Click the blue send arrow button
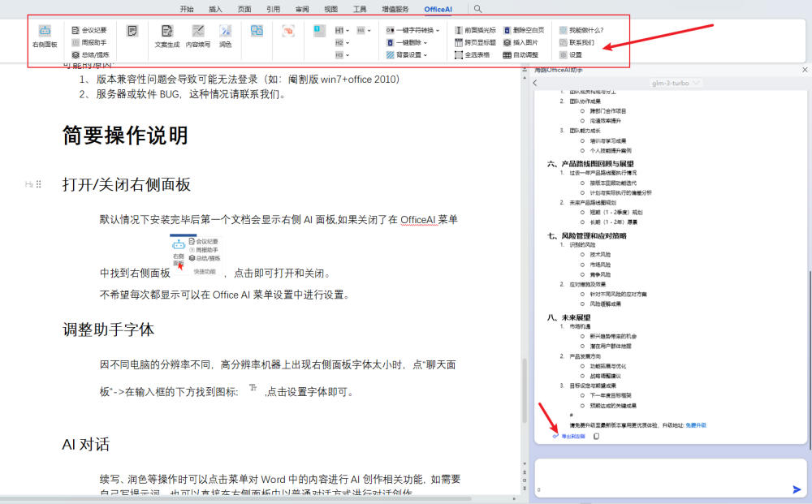The width and height of the screenshot is (812, 504). [797, 489]
